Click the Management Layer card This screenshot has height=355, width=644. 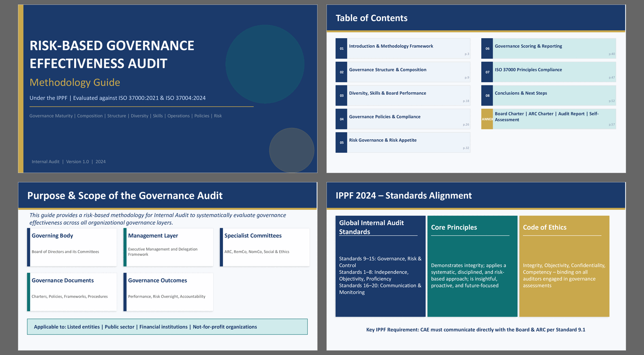tap(168, 247)
